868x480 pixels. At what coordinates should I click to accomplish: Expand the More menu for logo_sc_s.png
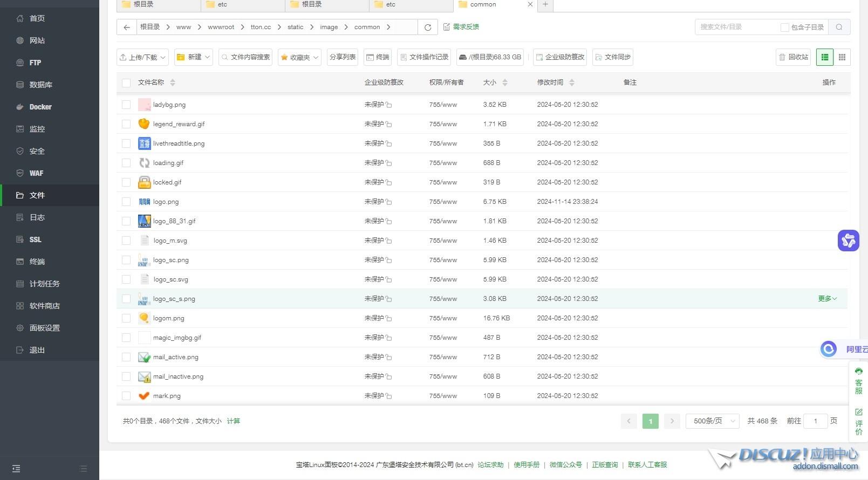click(827, 299)
